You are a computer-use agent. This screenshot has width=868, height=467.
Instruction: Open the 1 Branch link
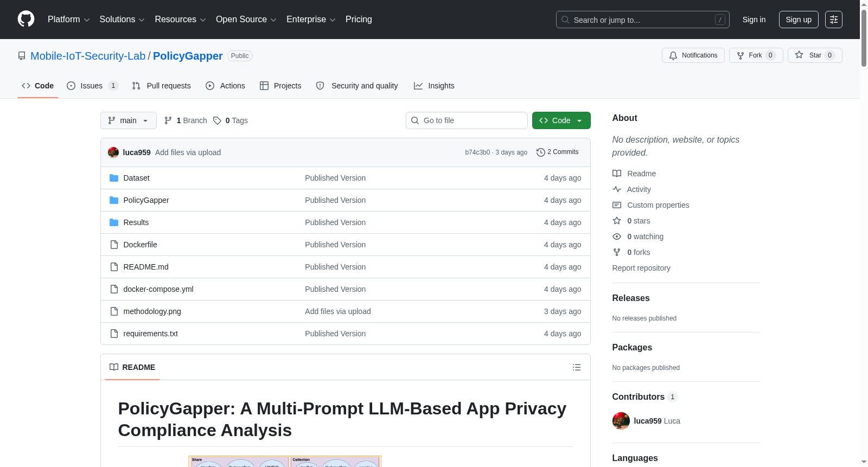tap(186, 120)
